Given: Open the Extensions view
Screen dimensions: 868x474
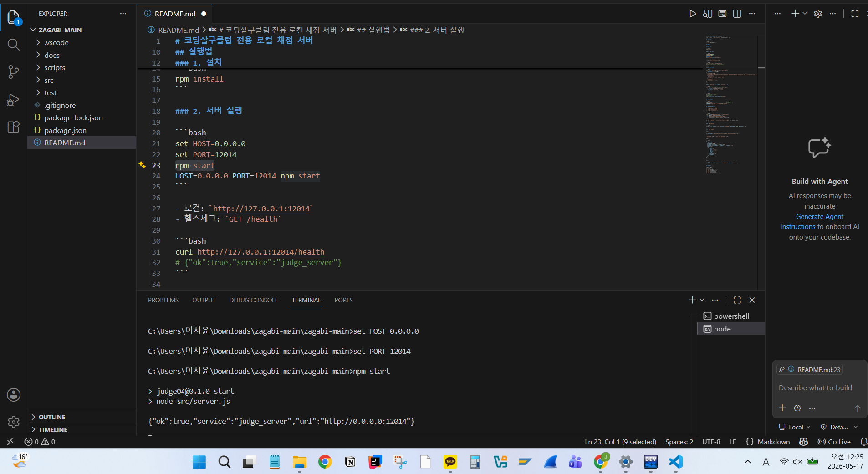Looking at the screenshot, I should pos(14,127).
